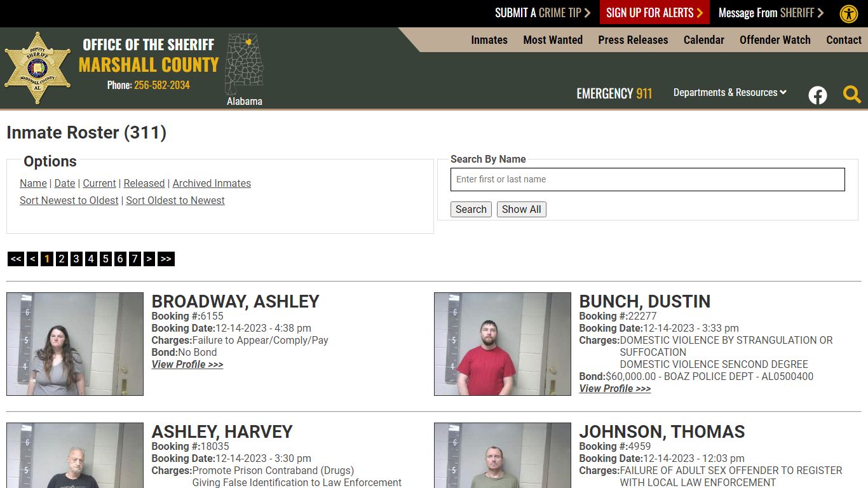This screenshot has width=868, height=488.
Task: Go to the Most Wanted page
Action: 553,39
